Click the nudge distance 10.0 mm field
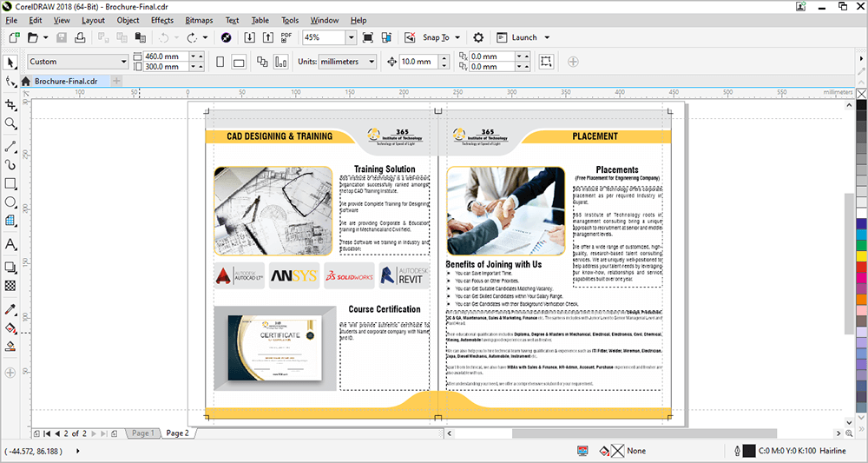 (419, 62)
